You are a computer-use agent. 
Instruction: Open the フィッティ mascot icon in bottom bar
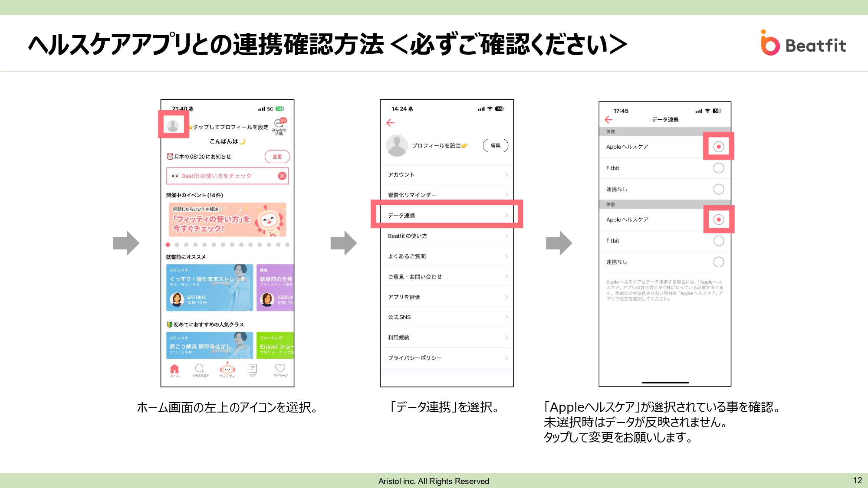pyautogui.click(x=227, y=369)
